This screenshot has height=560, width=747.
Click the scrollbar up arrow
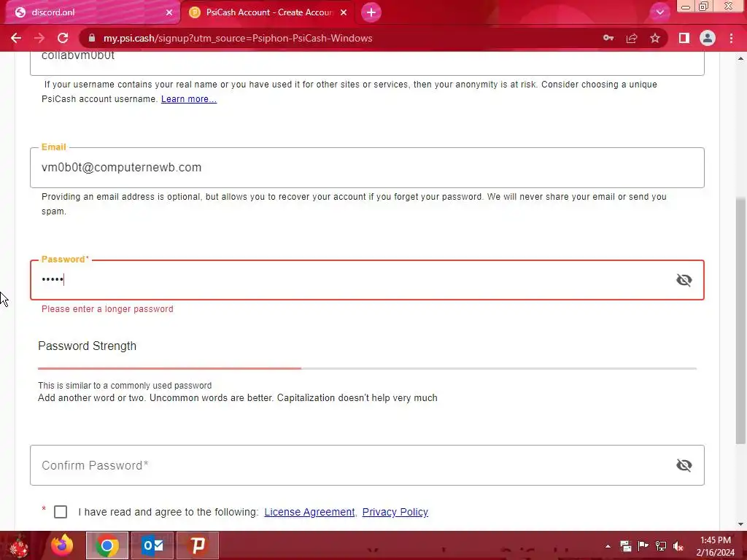click(x=740, y=58)
